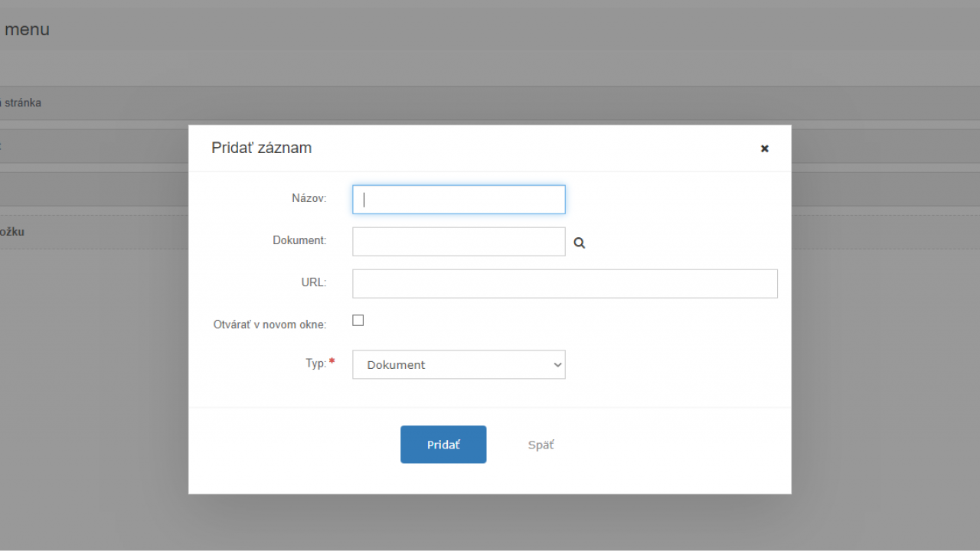Click the Otvárať v novom okne label

(x=269, y=324)
